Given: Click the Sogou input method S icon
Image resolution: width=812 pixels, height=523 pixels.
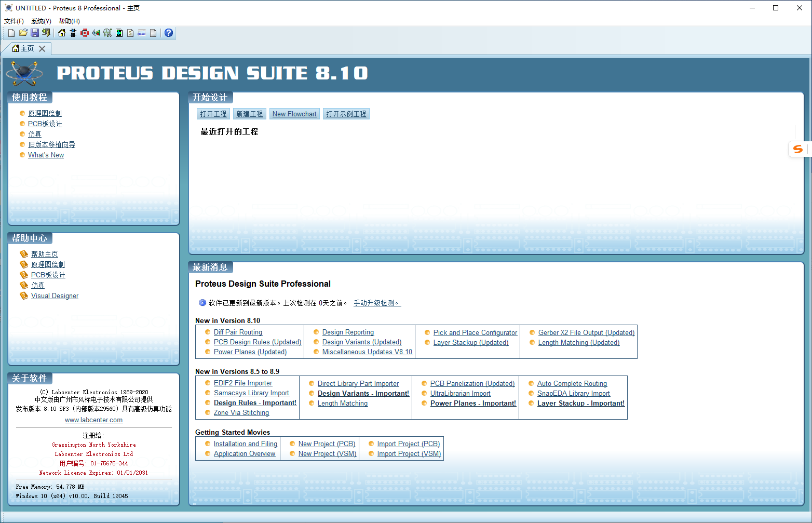Looking at the screenshot, I should (x=798, y=149).
